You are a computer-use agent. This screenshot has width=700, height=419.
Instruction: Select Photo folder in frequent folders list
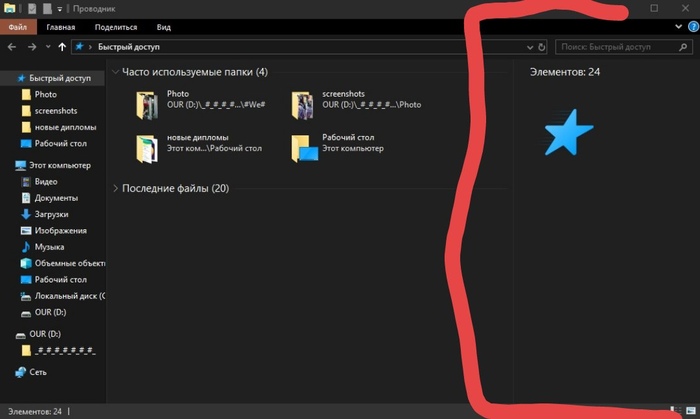tap(201, 104)
